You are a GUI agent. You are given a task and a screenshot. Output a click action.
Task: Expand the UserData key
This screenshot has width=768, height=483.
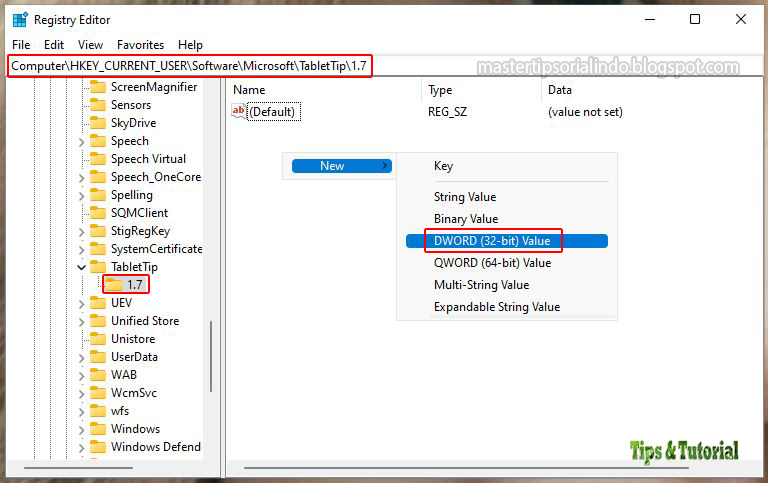pos(81,358)
